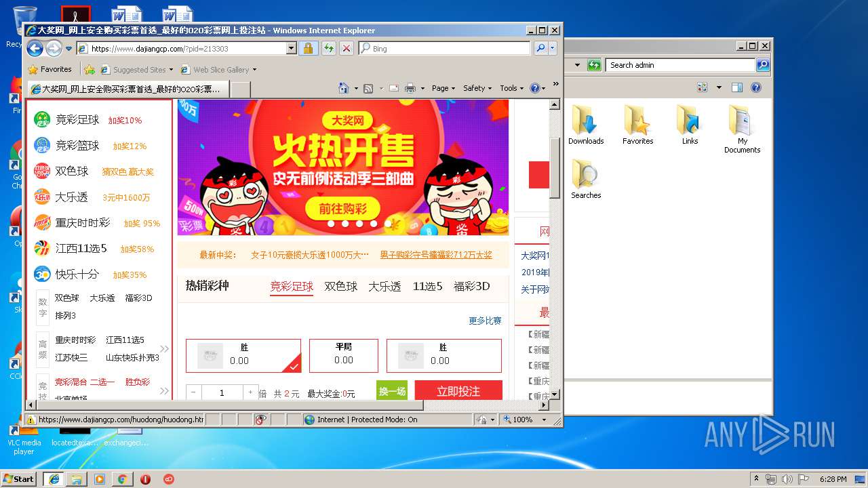
Task: Stop loading with the red X icon
Action: (x=347, y=48)
